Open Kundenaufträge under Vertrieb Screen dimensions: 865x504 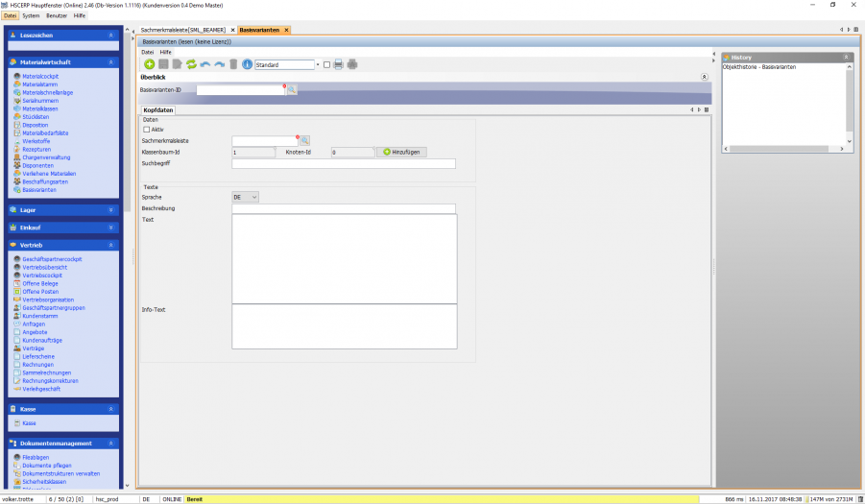pyautogui.click(x=42, y=340)
